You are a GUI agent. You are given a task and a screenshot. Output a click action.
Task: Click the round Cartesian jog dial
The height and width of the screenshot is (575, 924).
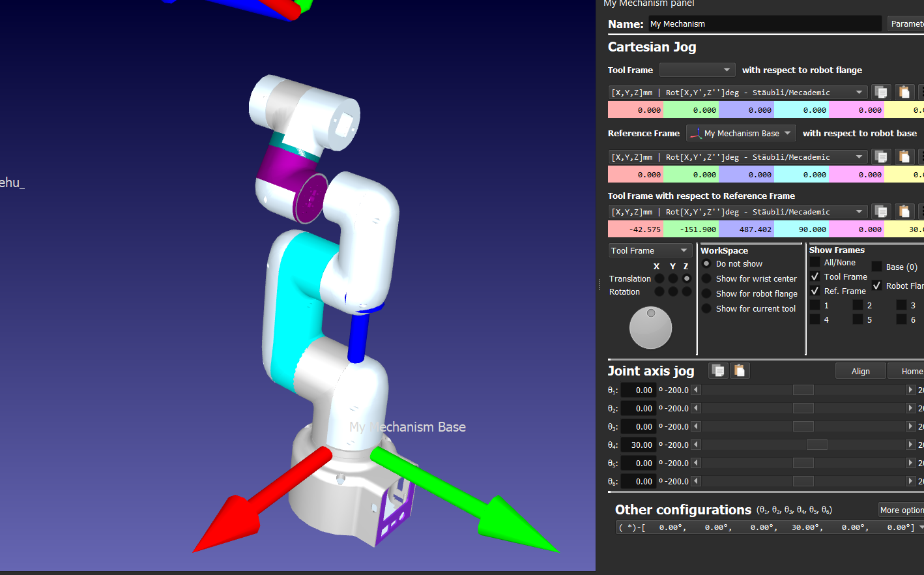pos(650,327)
